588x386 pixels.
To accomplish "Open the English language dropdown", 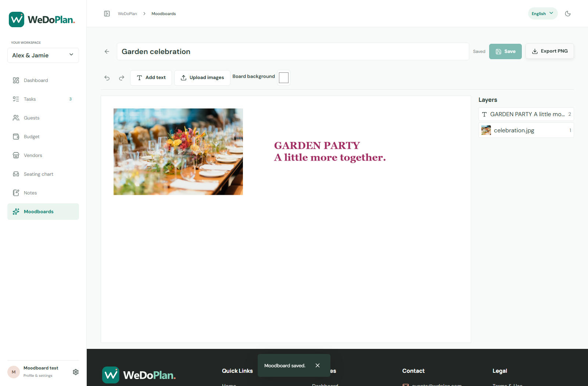I will tap(543, 14).
